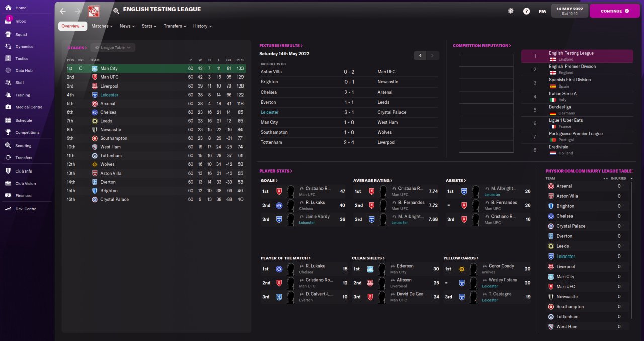The width and height of the screenshot is (644, 341).
Task: Go back with the left arrow
Action: click(x=63, y=11)
